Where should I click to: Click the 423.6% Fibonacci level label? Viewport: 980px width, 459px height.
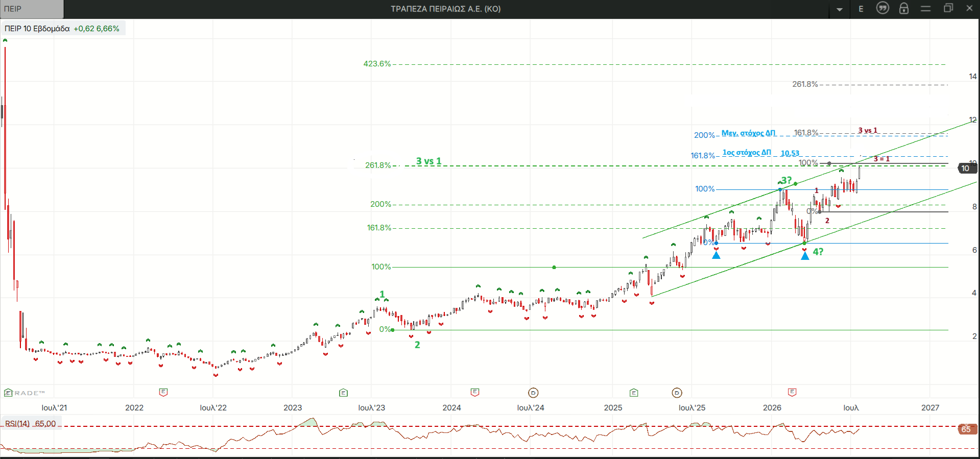377,64
